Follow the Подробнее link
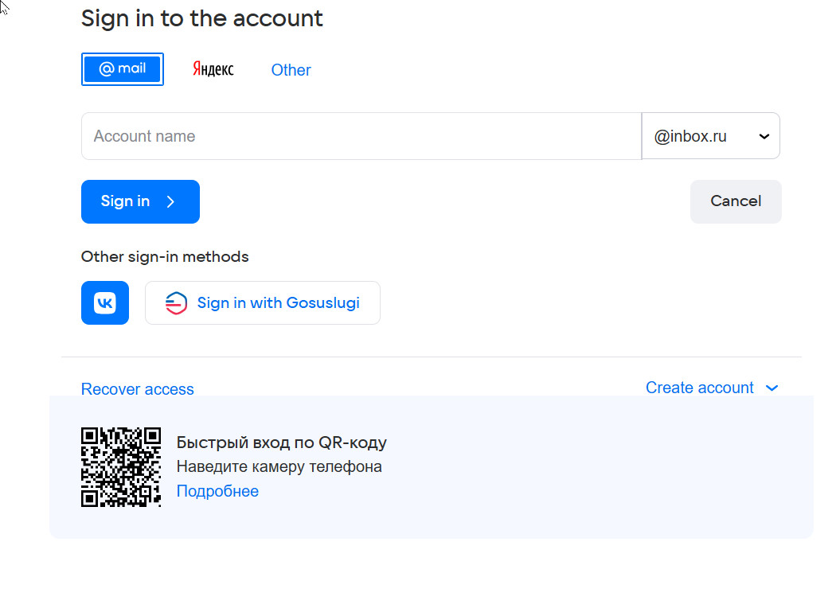The width and height of the screenshot is (840, 616). pyautogui.click(x=217, y=491)
